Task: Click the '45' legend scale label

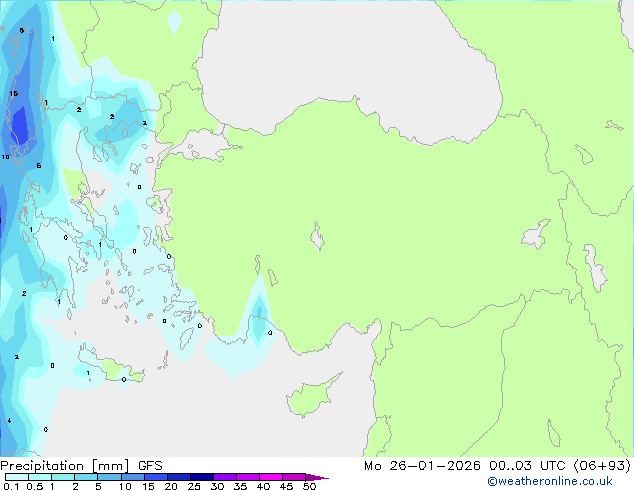Action: click(x=286, y=486)
